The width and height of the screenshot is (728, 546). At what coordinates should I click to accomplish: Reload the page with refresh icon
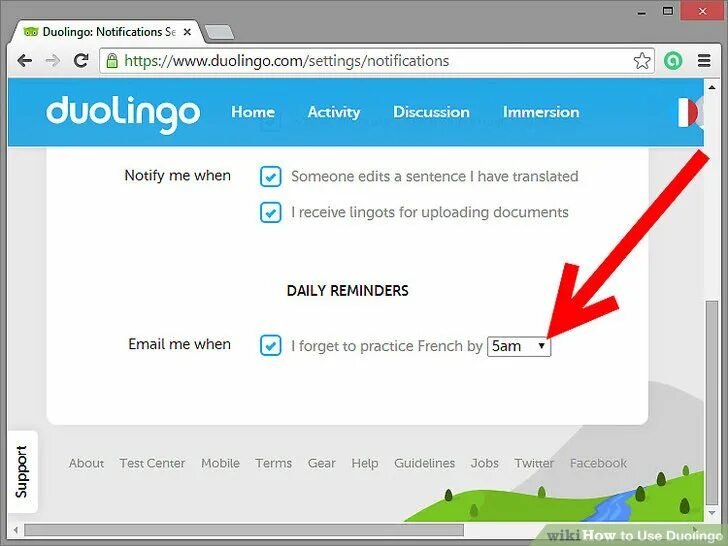81,60
